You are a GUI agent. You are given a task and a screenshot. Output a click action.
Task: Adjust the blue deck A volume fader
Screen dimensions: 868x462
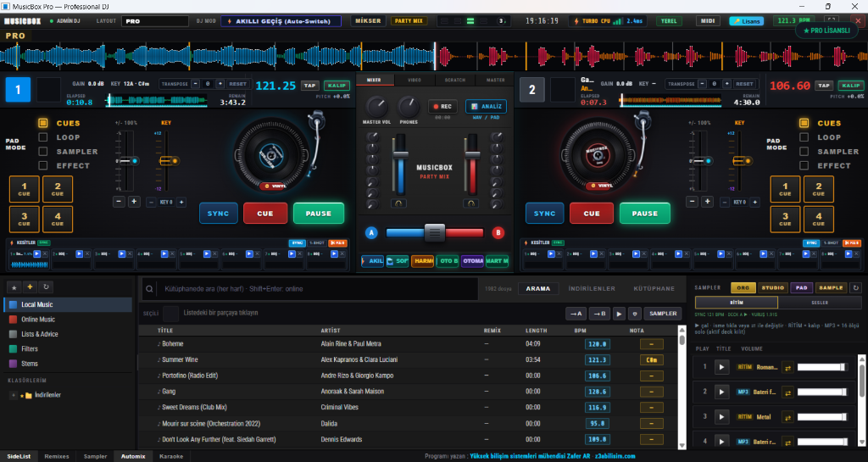400,155
